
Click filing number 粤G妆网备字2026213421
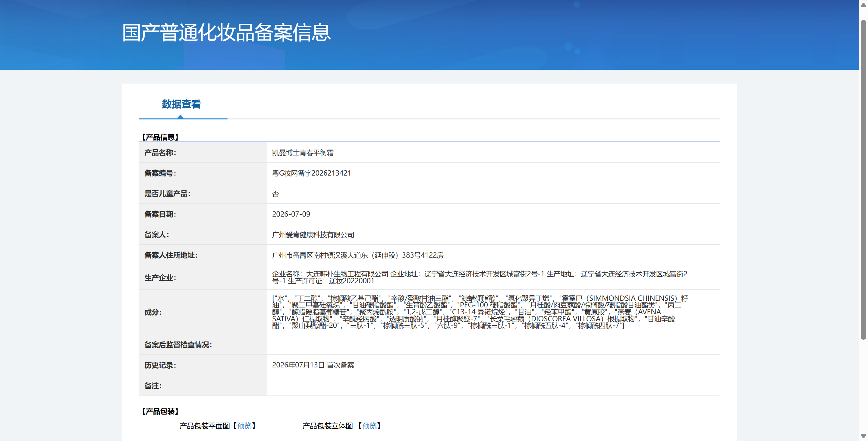[x=311, y=173]
